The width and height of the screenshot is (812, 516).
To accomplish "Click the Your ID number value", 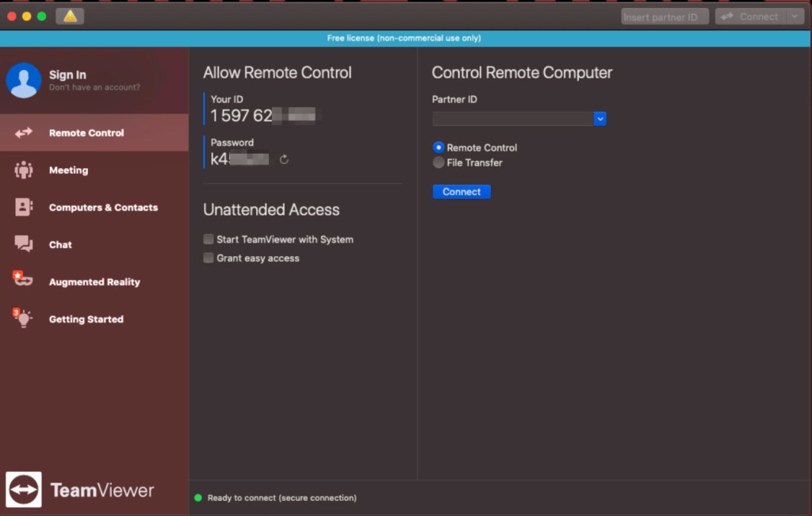I will [263, 116].
